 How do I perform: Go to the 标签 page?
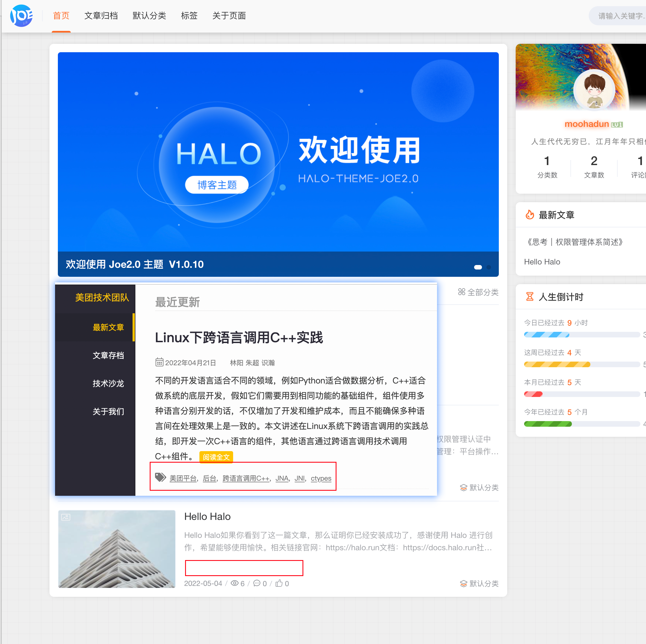point(189,16)
